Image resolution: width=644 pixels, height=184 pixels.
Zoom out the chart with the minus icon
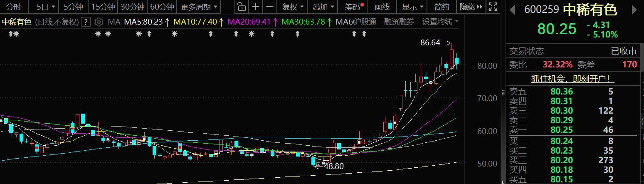(x=270, y=7)
